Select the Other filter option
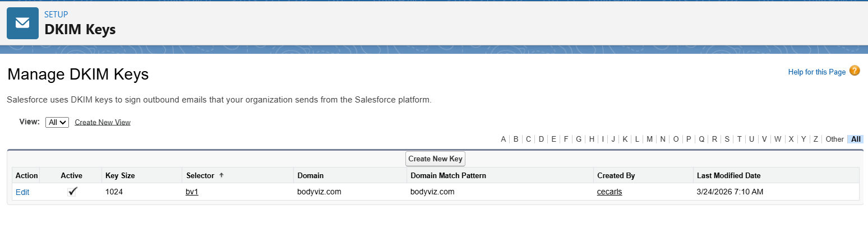This screenshot has width=868, height=228. tap(834, 139)
